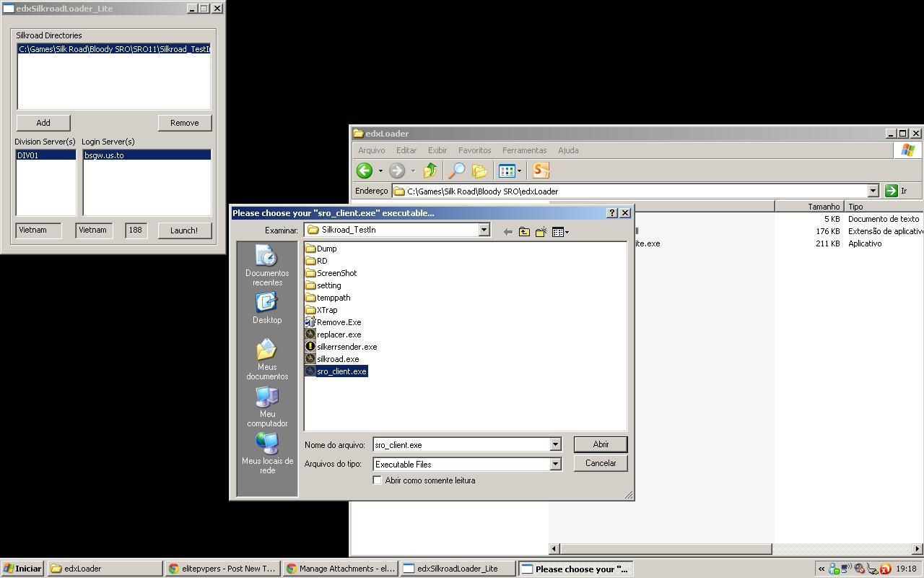Open the Arquivo menu
This screenshot has width=924, height=578.
pyautogui.click(x=372, y=150)
